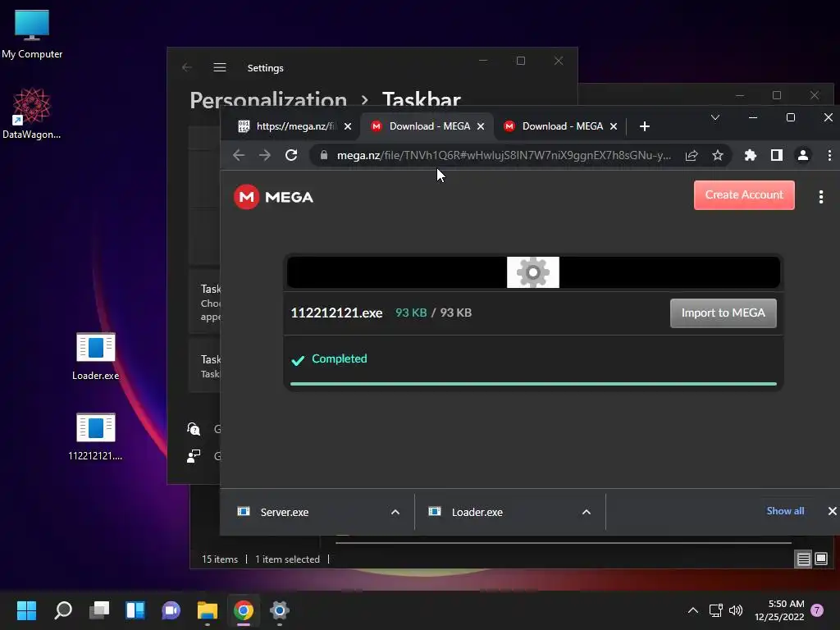This screenshot has width=840, height=630.
Task: Click the Chrome taskbar icon
Action: click(243, 610)
